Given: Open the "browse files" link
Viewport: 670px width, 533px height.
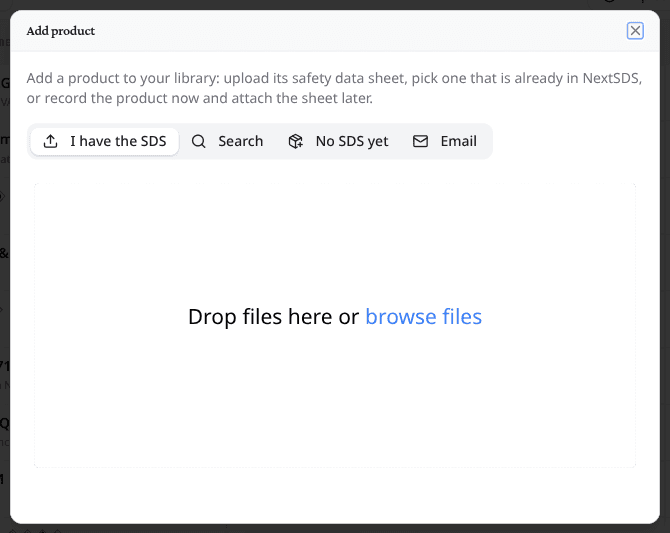Looking at the screenshot, I should 423,317.
